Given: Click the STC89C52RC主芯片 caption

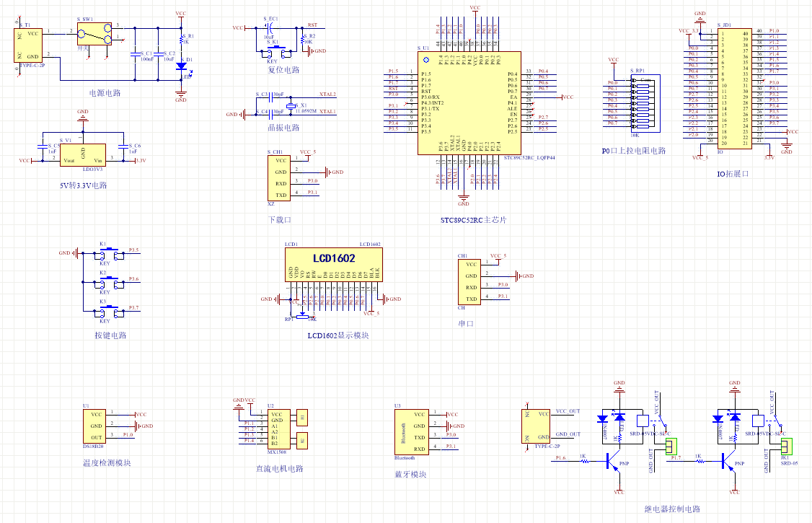Looking at the screenshot, I should coord(474,220).
